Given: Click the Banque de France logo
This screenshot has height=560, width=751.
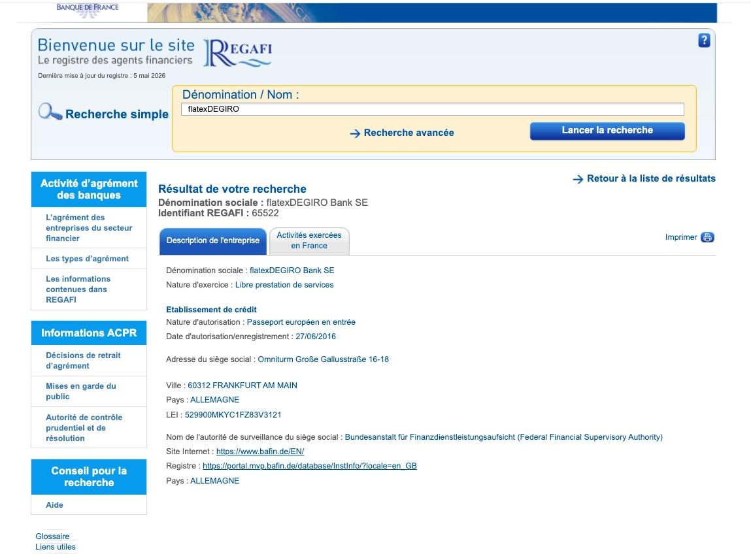Looking at the screenshot, I should tap(88, 10).
